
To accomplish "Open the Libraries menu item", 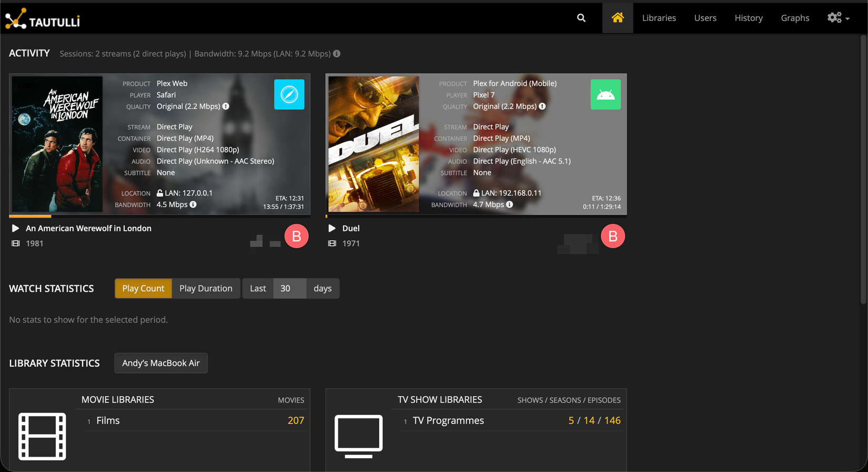I will [x=659, y=18].
